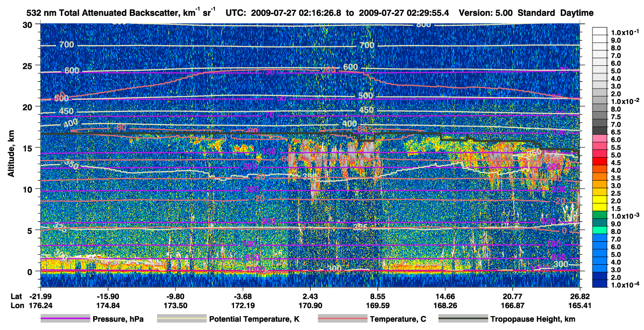The width and height of the screenshot is (644, 330).
Task: Click the longitude value 174.84
Action: (108, 305)
